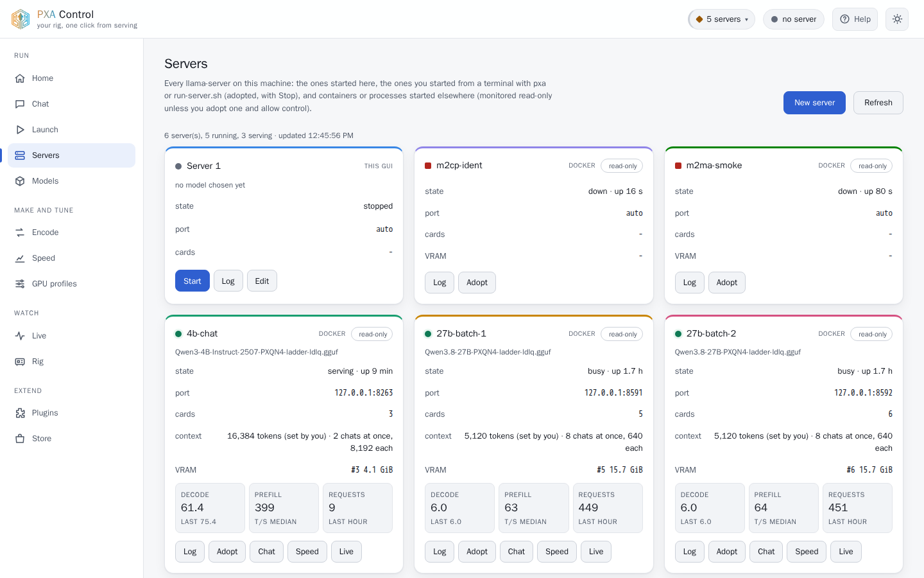Click the VRAM value #3 4.1 GiB
The width and height of the screenshot is (924, 578).
(x=372, y=470)
